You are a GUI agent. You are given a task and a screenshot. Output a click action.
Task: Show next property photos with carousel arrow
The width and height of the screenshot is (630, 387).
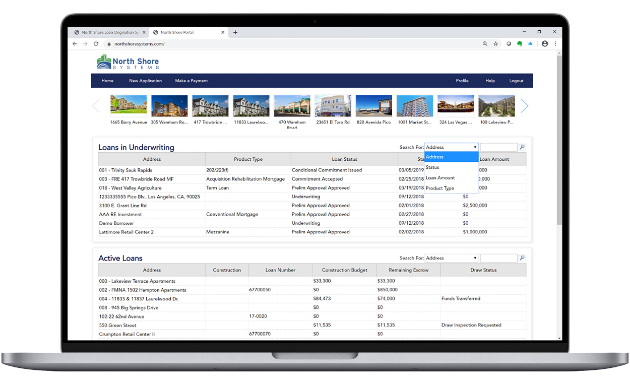[524, 106]
